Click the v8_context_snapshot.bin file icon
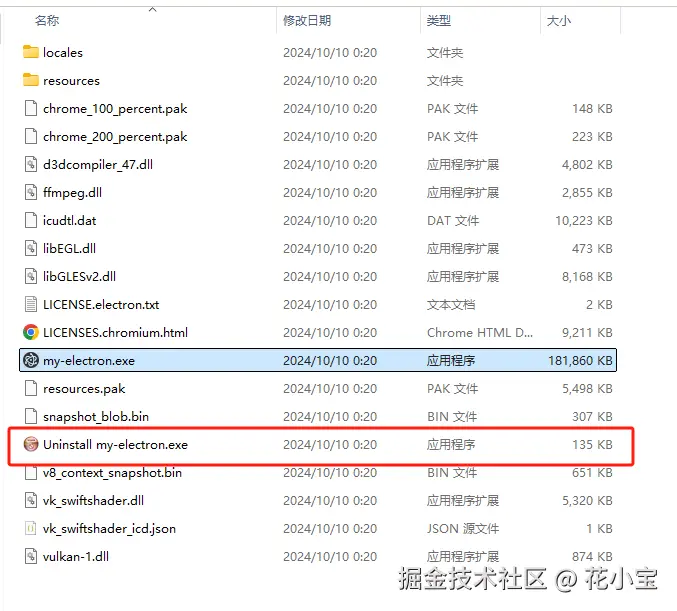This screenshot has width=677, height=611. tap(31, 472)
